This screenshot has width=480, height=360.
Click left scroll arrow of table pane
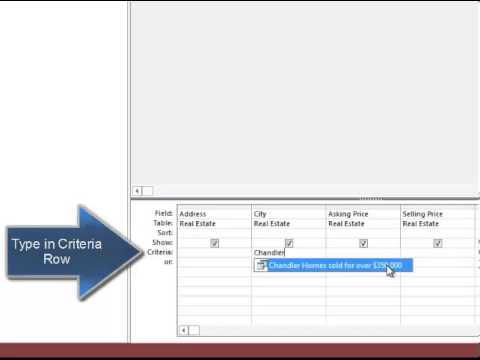(x=137, y=191)
